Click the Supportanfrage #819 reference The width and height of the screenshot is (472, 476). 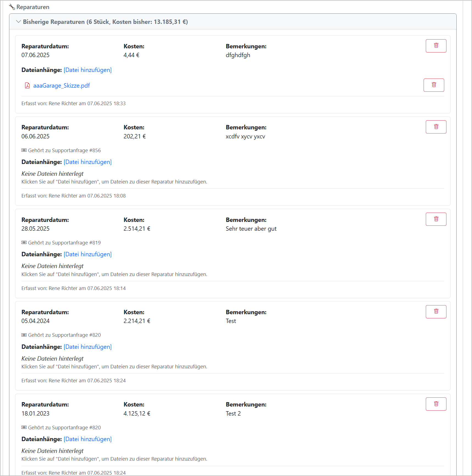(x=64, y=243)
